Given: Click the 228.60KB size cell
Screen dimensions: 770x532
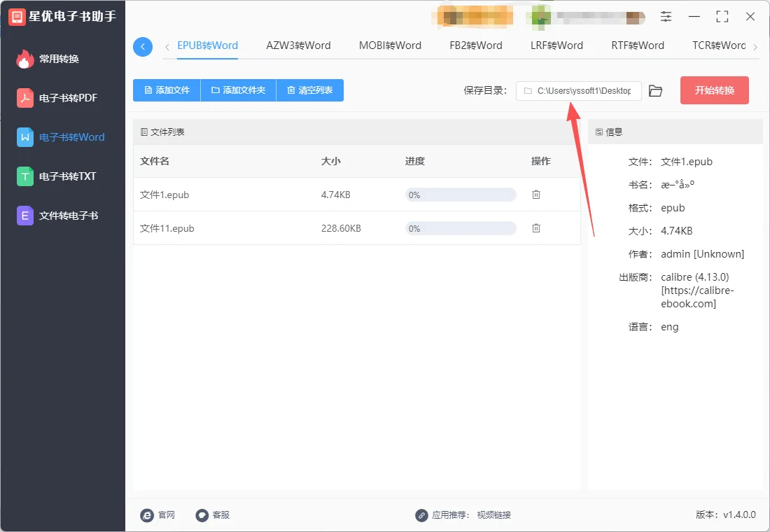Looking at the screenshot, I should coord(341,228).
